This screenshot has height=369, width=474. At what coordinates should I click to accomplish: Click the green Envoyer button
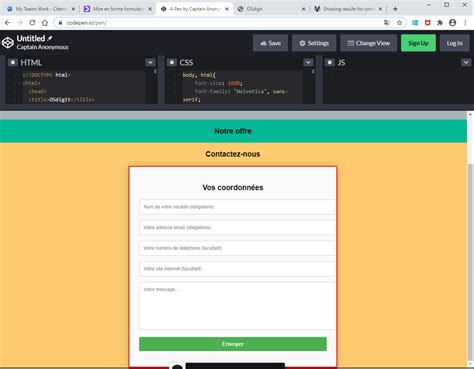(x=233, y=344)
